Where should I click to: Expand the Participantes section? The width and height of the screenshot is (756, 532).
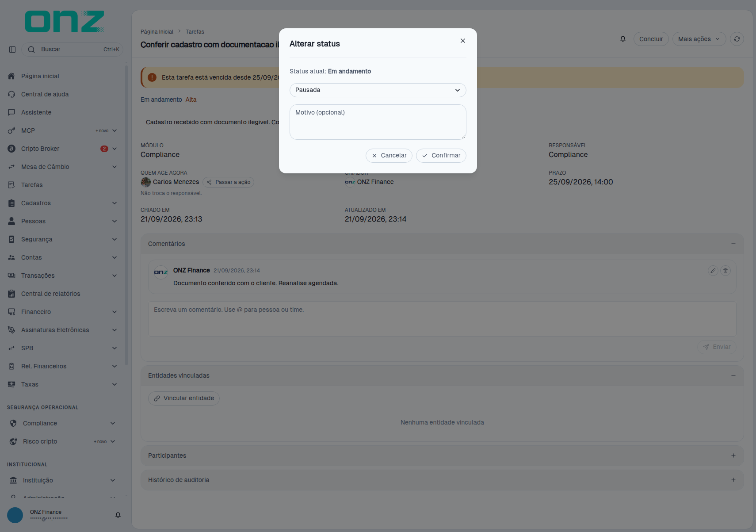(x=733, y=455)
